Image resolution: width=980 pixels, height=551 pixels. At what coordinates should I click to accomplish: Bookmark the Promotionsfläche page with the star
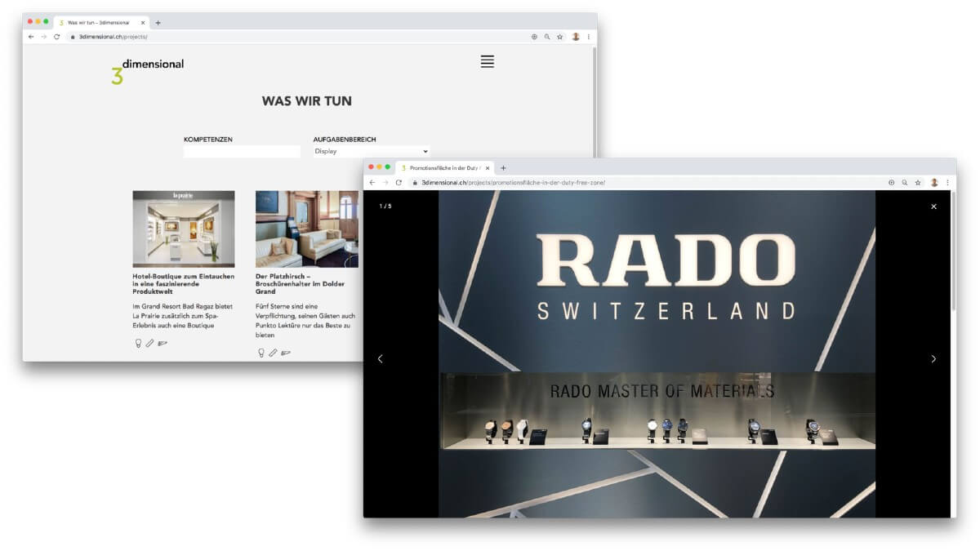click(x=918, y=182)
